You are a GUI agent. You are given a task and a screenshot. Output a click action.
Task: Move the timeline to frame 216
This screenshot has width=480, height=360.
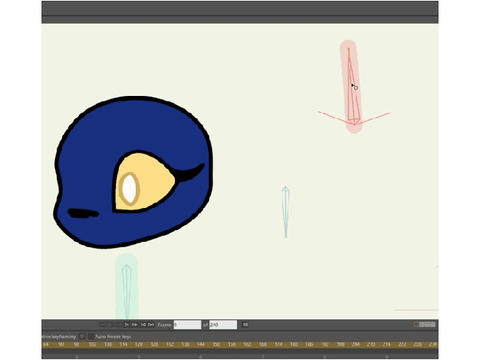point(387,344)
